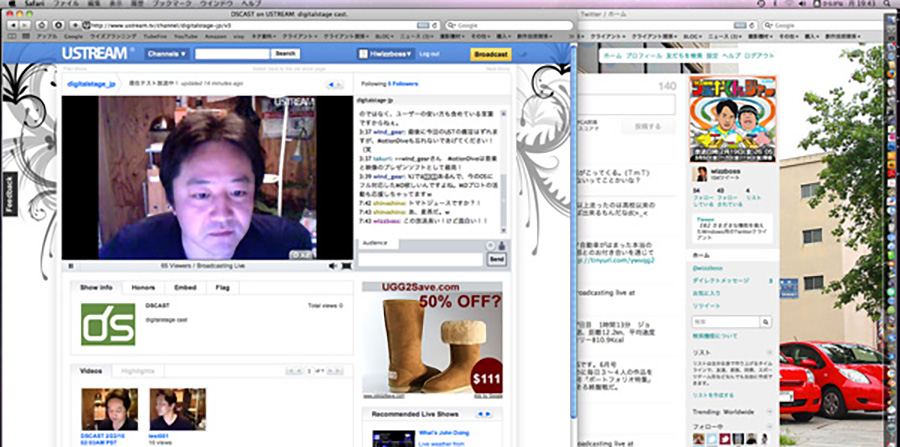The width and height of the screenshot is (900, 447).
Task: Click the small round icon left of the chat person icon
Action: pyautogui.click(x=490, y=245)
